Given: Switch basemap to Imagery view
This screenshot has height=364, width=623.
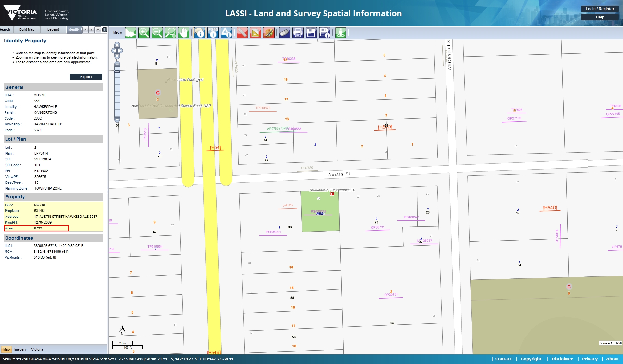Looking at the screenshot, I should [20, 349].
